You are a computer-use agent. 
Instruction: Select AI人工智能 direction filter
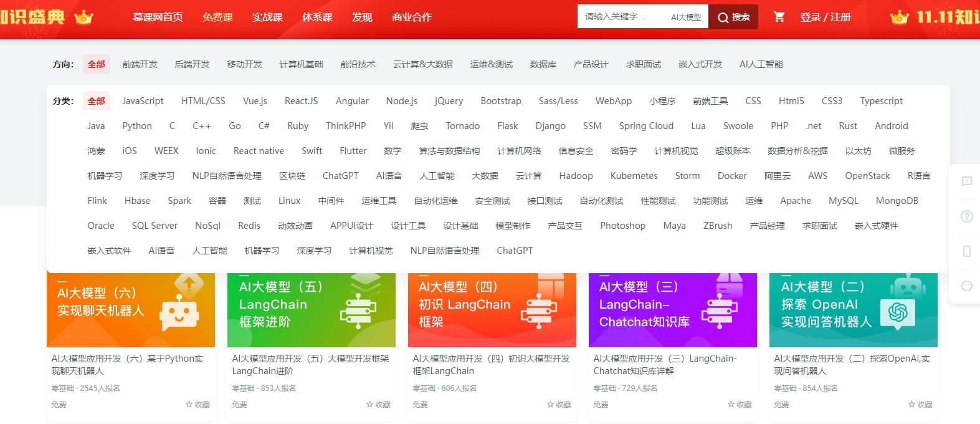pos(761,64)
